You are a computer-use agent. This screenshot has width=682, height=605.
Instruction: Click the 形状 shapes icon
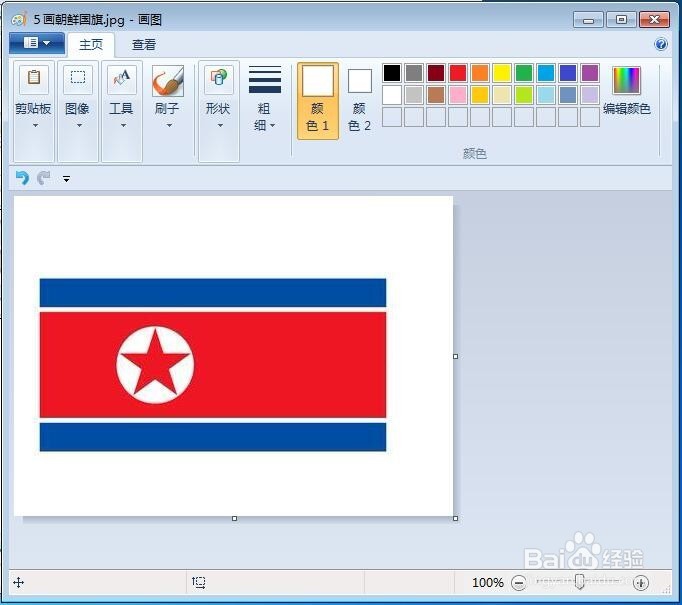point(219,79)
